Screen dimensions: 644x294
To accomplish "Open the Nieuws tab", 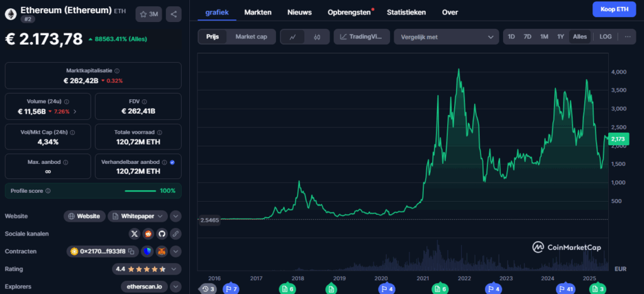I will [299, 13].
